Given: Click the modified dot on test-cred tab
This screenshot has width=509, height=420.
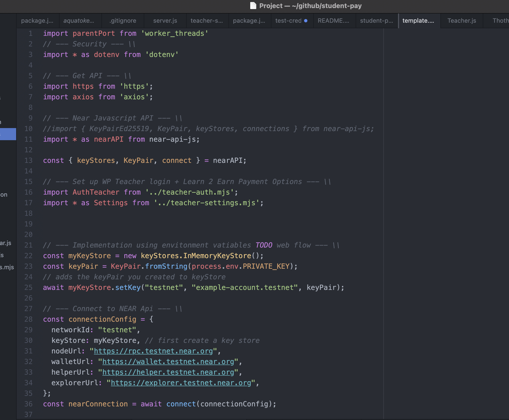Looking at the screenshot, I should tap(306, 21).
